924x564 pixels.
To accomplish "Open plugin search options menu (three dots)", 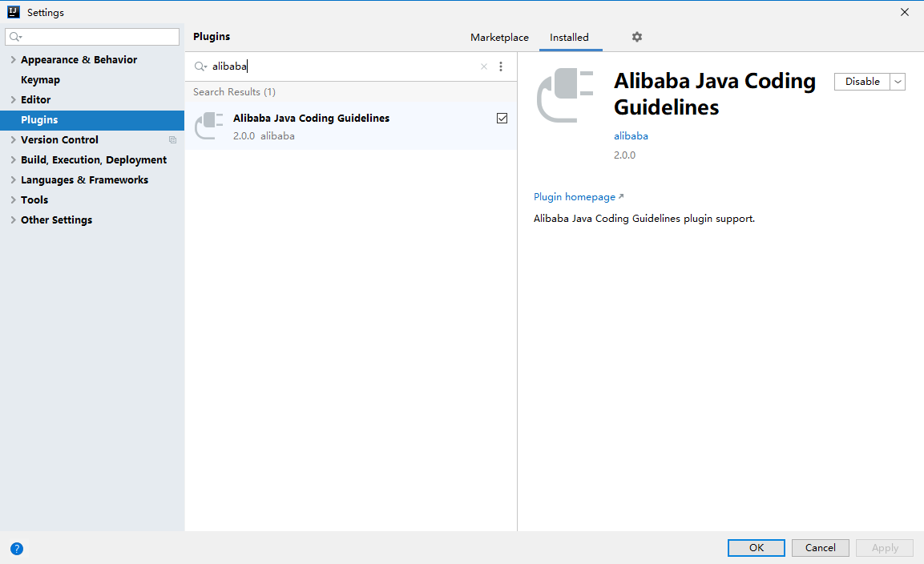I will coord(501,66).
